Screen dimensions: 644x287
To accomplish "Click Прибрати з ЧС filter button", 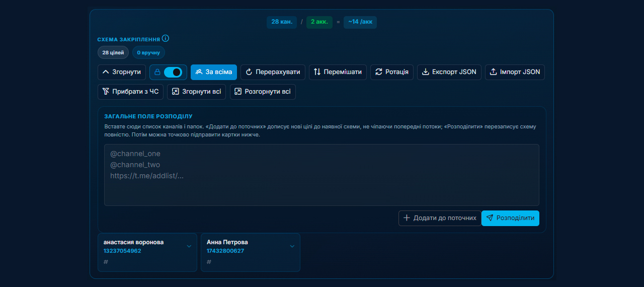I will pyautogui.click(x=130, y=92).
